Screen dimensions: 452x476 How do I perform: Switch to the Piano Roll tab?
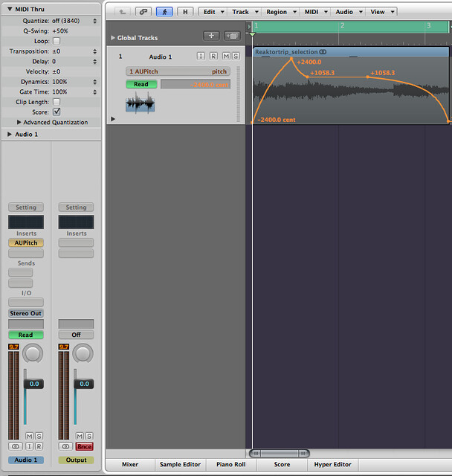[x=231, y=464]
